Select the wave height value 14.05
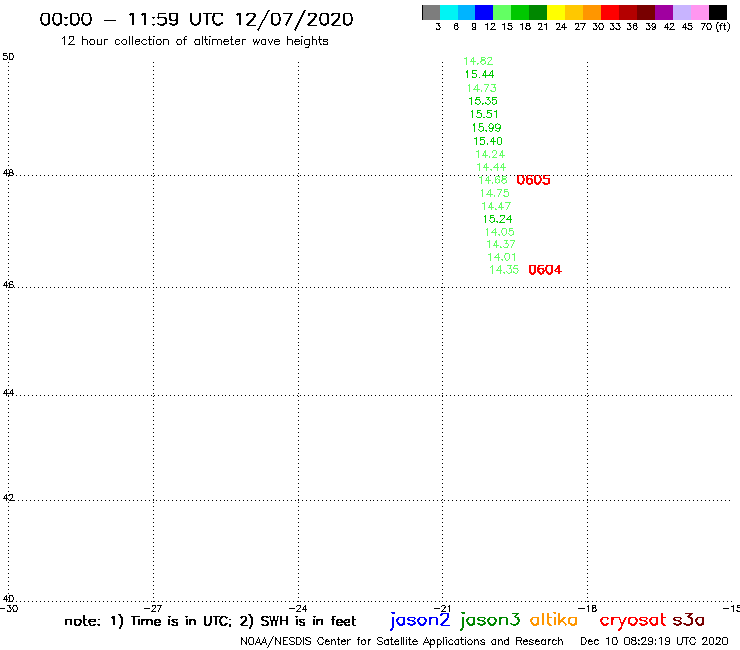This screenshot has width=740, height=650. (499, 232)
